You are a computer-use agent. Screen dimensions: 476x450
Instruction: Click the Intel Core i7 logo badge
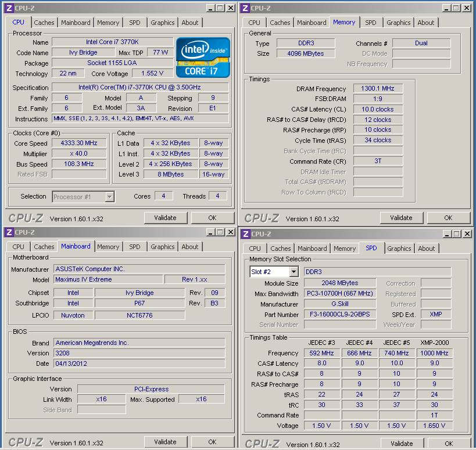[203, 57]
